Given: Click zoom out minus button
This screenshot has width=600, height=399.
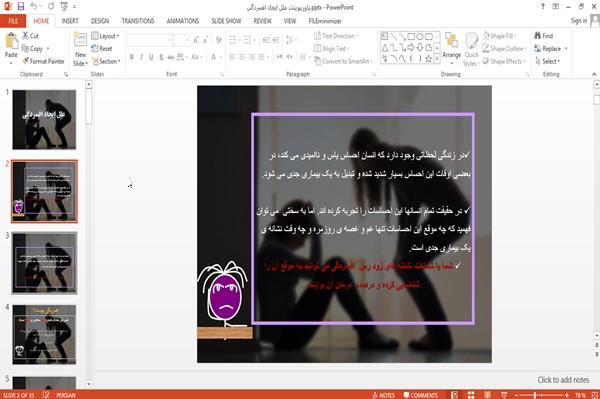Looking at the screenshot, I should coord(516,395).
